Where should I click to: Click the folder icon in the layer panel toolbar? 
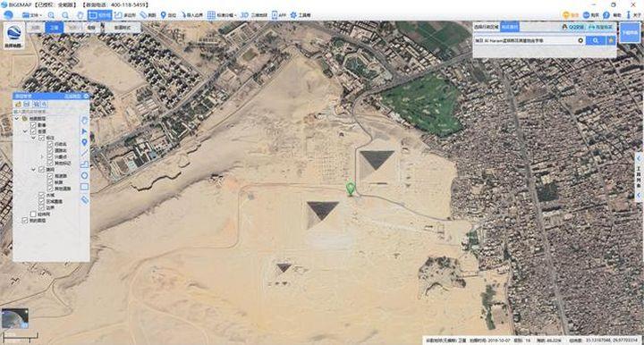(19, 105)
